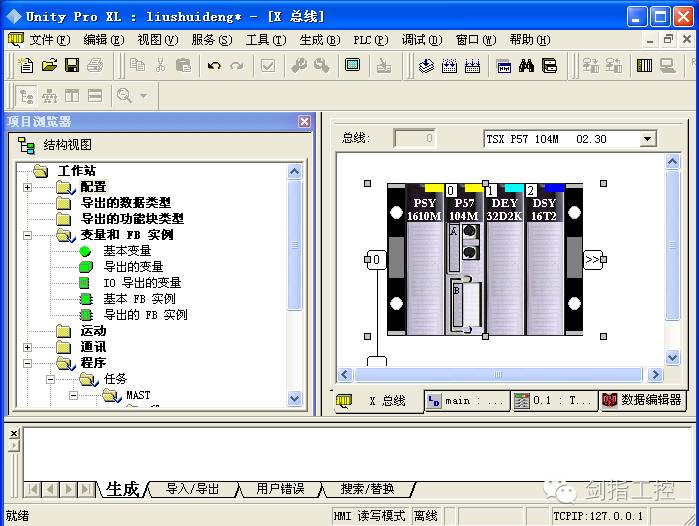Collapse the 变量和 FB 实例 node

tap(27, 235)
